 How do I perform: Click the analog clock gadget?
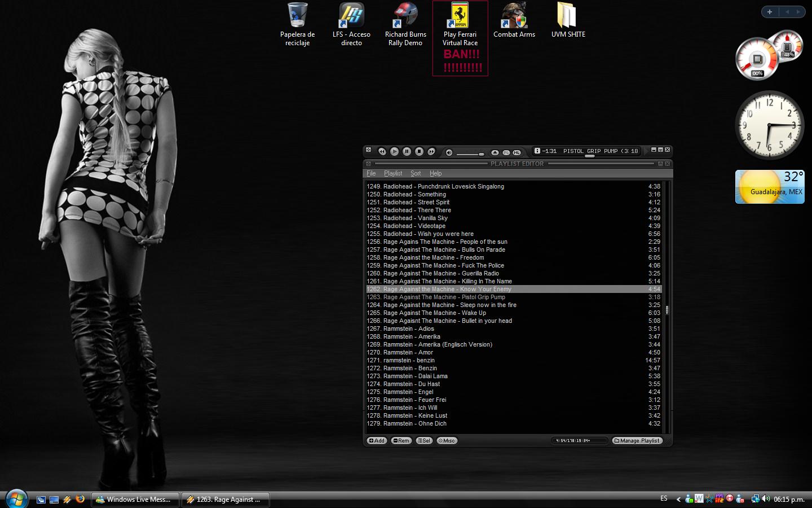point(769,125)
